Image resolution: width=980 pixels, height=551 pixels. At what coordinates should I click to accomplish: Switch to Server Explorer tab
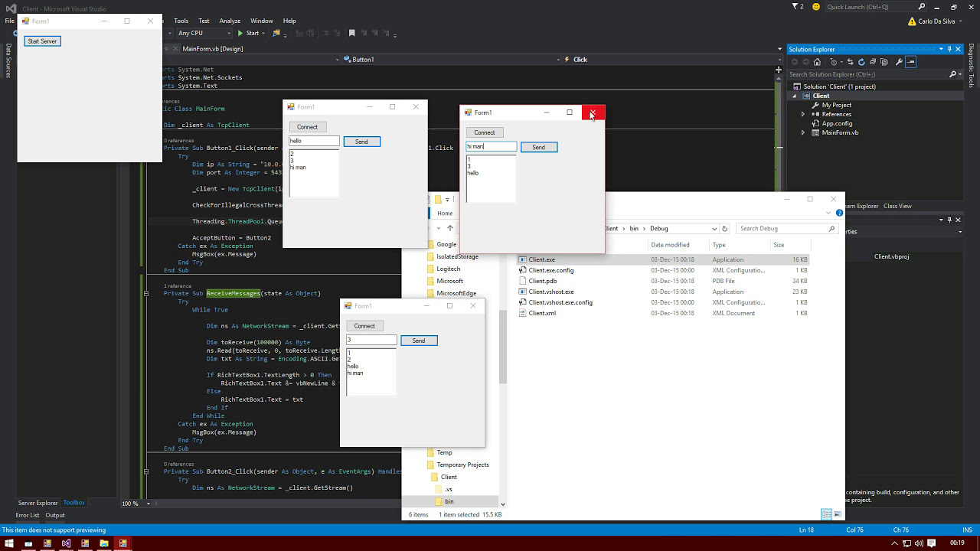38,503
